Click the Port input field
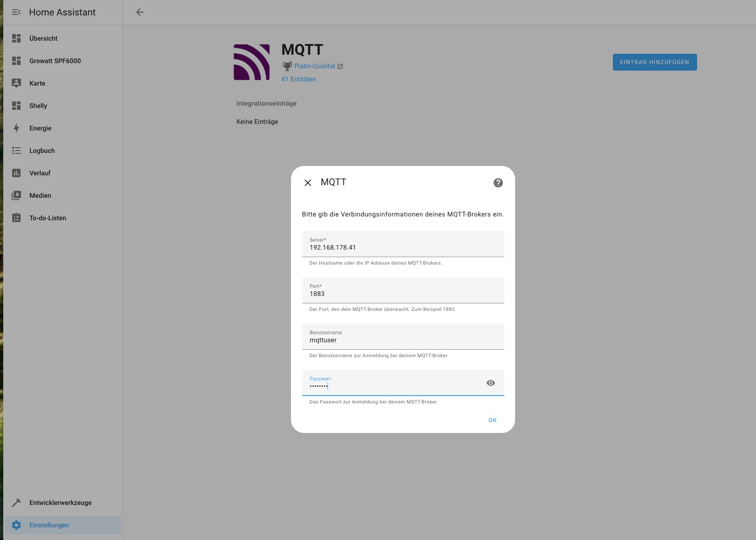The height and width of the screenshot is (540, 756). 403,290
